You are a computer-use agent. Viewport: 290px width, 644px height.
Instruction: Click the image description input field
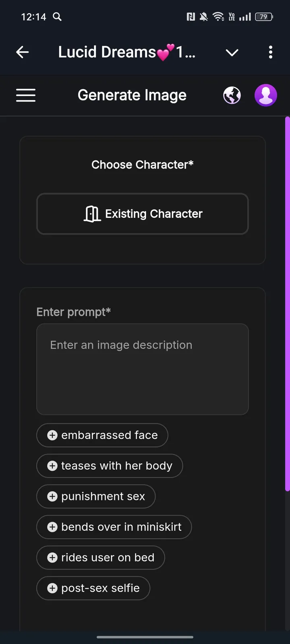(143, 369)
